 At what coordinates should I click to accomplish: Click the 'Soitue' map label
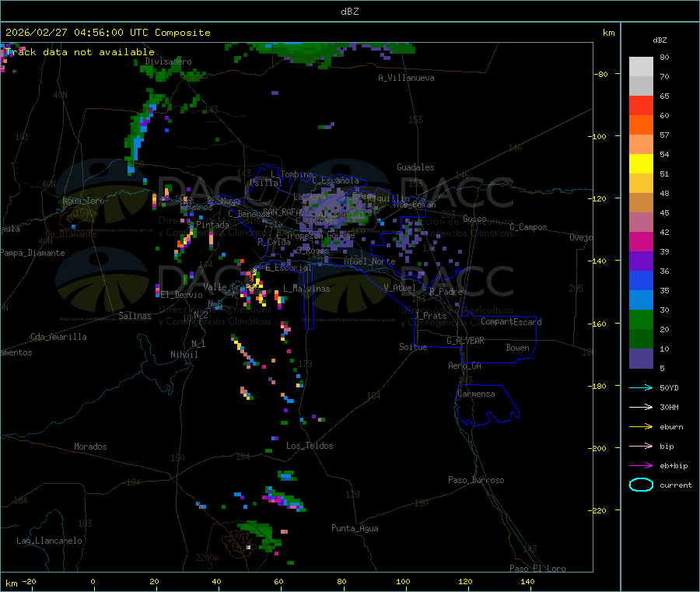point(413,347)
